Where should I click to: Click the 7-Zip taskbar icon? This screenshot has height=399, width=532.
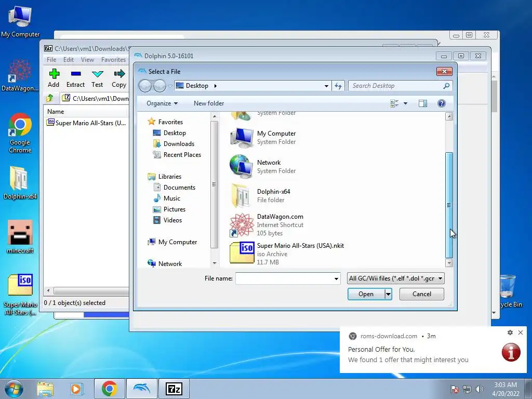click(174, 389)
